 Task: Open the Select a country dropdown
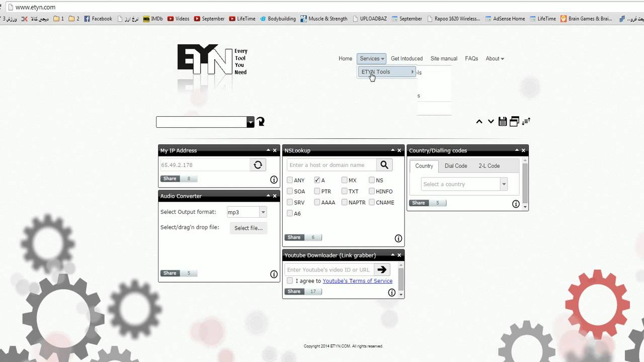click(504, 185)
